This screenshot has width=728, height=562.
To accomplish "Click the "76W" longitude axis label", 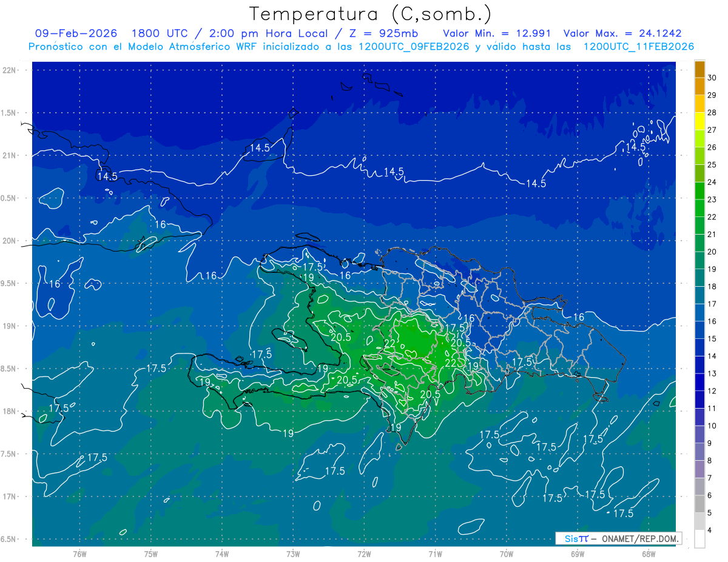I will pos(79,554).
